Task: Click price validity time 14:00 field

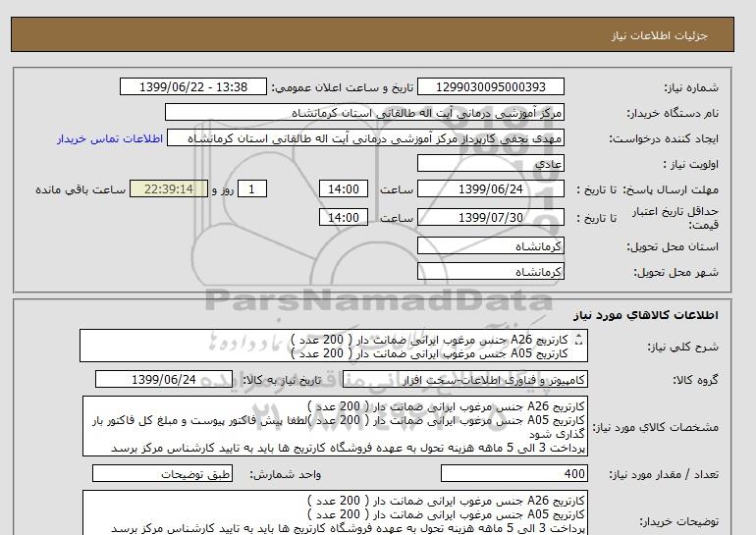Action: pos(344,217)
